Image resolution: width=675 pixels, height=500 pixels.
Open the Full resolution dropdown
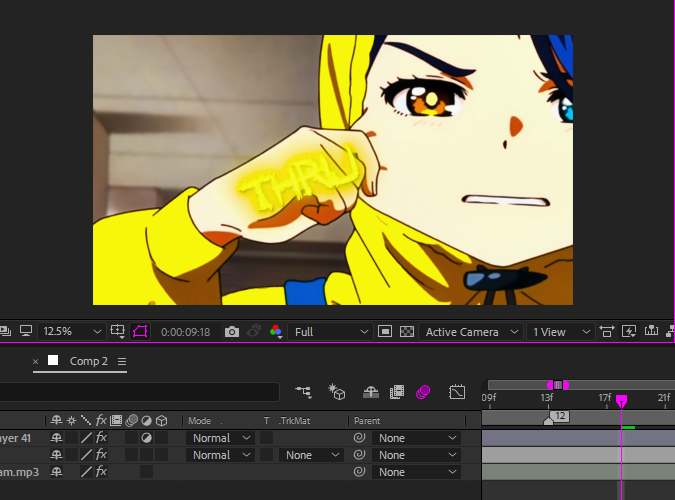[330, 332]
